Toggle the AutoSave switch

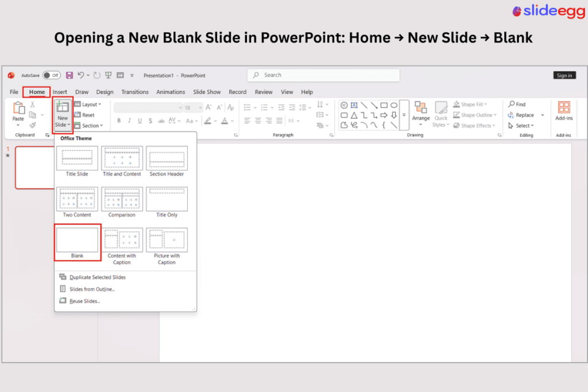click(x=51, y=75)
